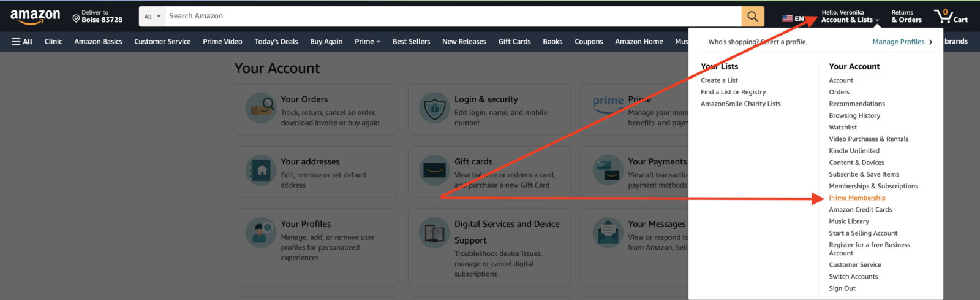The width and height of the screenshot is (980, 300).
Task: Open Coupons in nav bar
Action: pyautogui.click(x=589, y=42)
